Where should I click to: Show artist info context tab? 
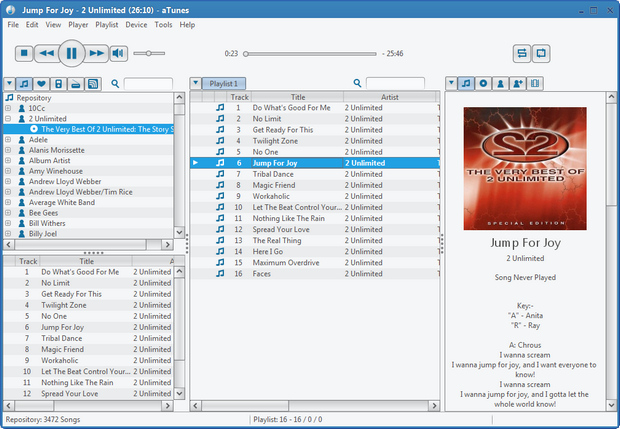coord(500,83)
